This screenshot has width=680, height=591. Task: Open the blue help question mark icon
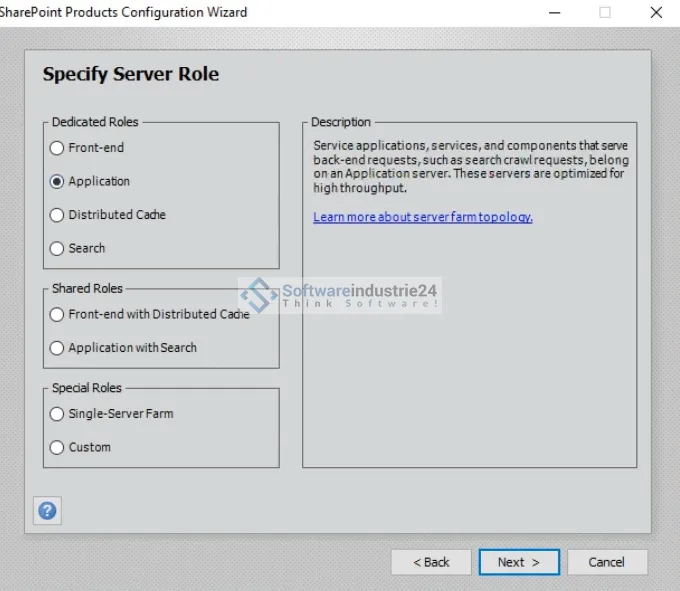pos(47,511)
